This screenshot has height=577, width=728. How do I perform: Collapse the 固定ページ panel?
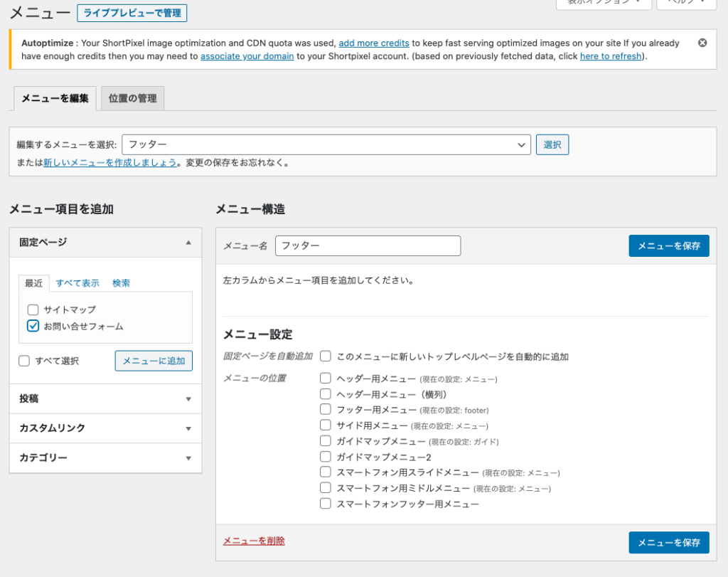click(x=189, y=243)
